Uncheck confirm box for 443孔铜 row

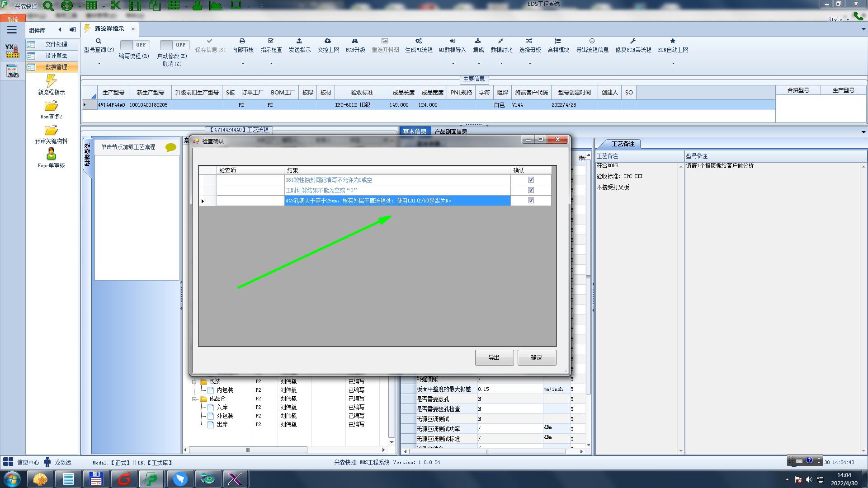click(x=531, y=201)
